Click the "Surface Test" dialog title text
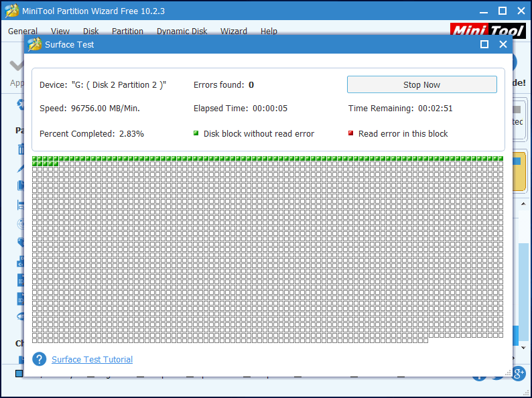 pyautogui.click(x=69, y=45)
